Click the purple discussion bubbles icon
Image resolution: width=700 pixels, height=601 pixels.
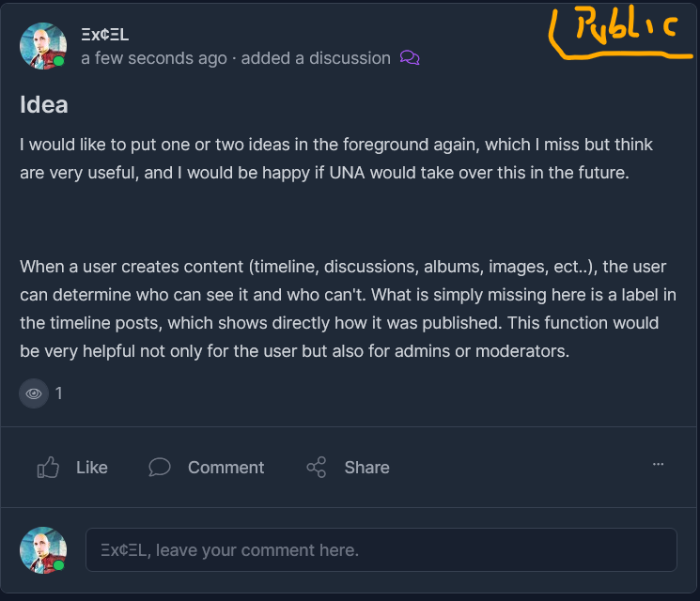tap(410, 58)
